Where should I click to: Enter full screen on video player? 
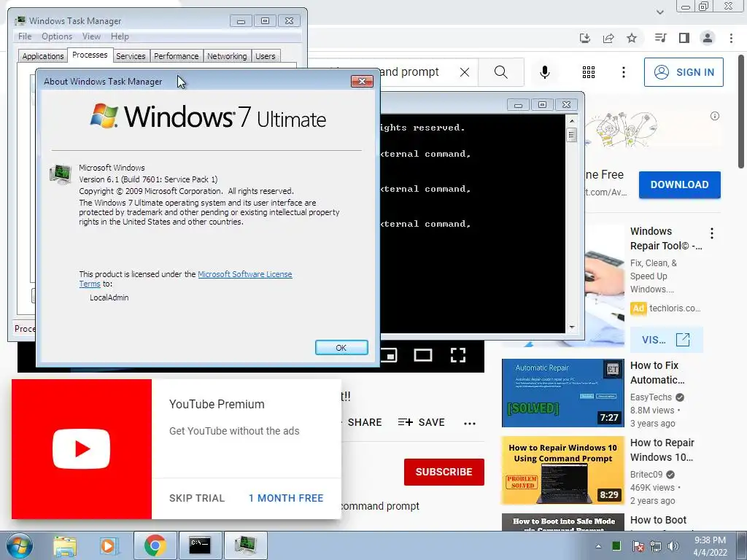(x=458, y=355)
